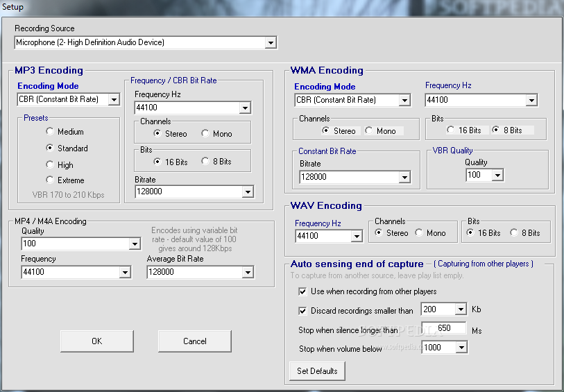The image size is (564, 392).
Task: Select the Medium MP3 preset
Action: click(50, 132)
